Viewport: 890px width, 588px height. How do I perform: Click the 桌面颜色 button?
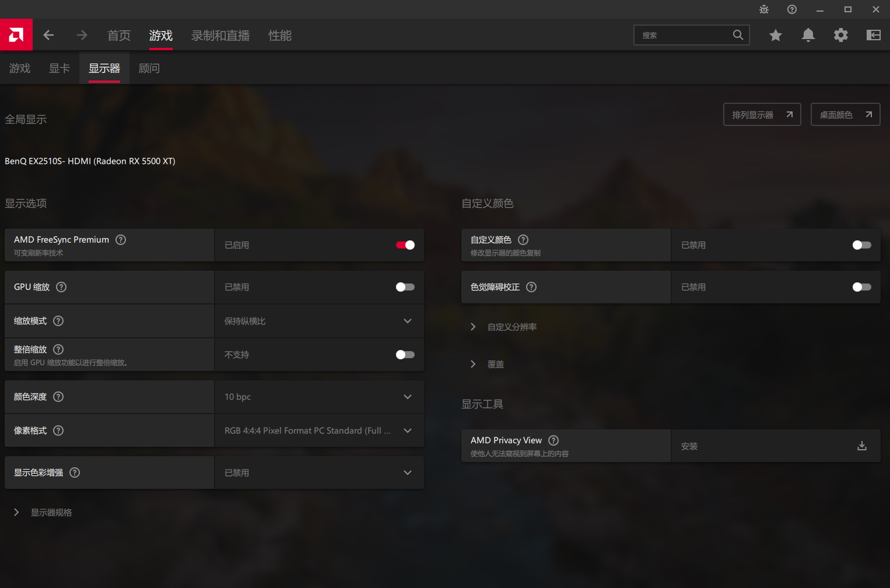(x=846, y=114)
